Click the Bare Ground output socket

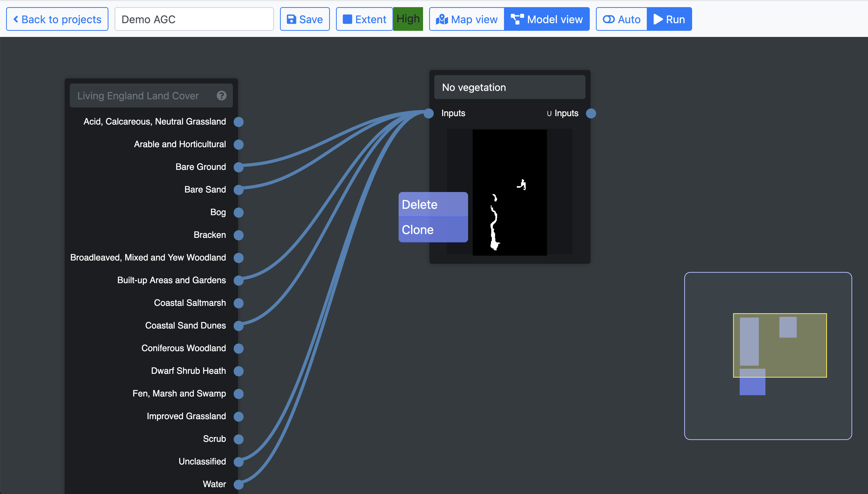(x=239, y=167)
